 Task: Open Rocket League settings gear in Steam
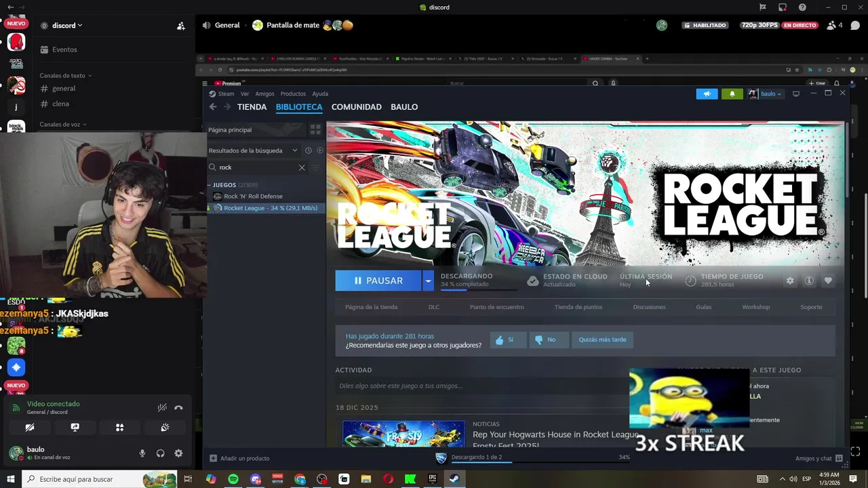pyautogui.click(x=790, y=281)
